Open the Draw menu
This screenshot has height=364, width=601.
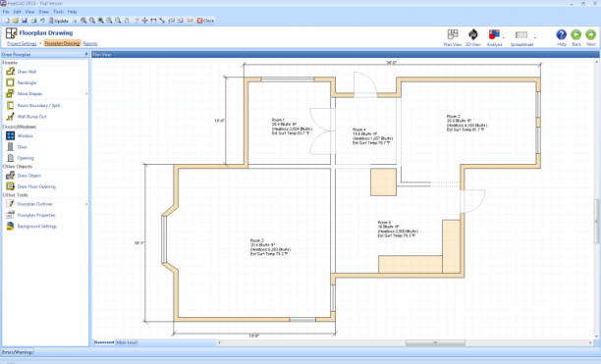coord(43,12)
